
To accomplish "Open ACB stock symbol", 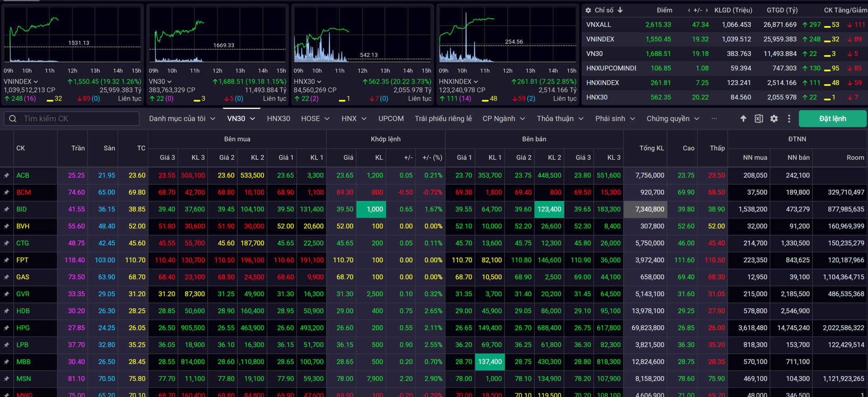I will click(23, 175).
